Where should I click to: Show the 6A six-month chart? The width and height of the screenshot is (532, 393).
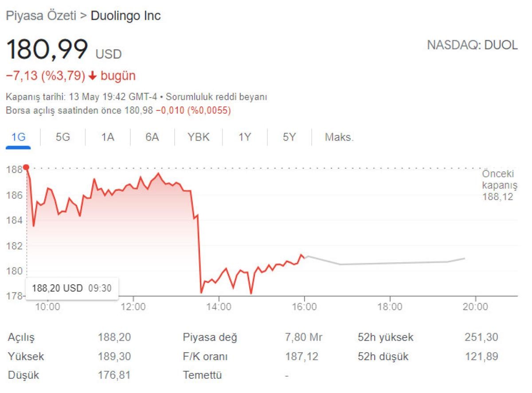click(x=152, y=137)
